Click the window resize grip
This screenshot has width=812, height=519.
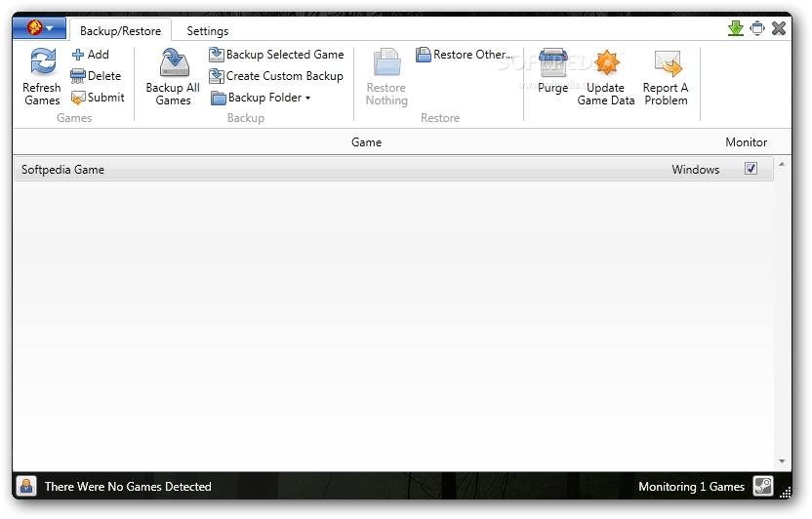pos(786,493)
